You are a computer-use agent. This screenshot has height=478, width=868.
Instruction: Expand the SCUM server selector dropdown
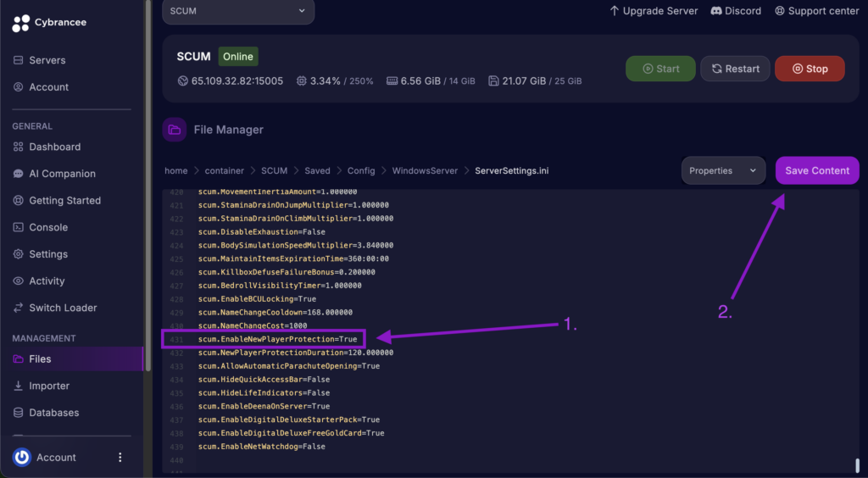click(x=238, y=11)
